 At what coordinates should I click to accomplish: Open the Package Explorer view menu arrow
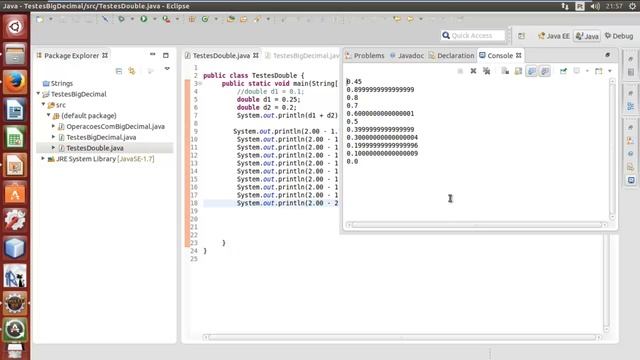click(x=167, y=69)
